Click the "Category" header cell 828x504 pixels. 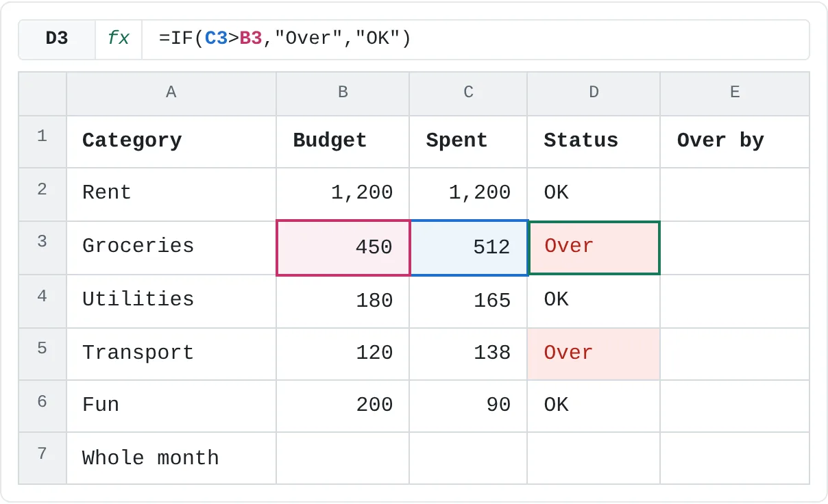click(171, 141)
